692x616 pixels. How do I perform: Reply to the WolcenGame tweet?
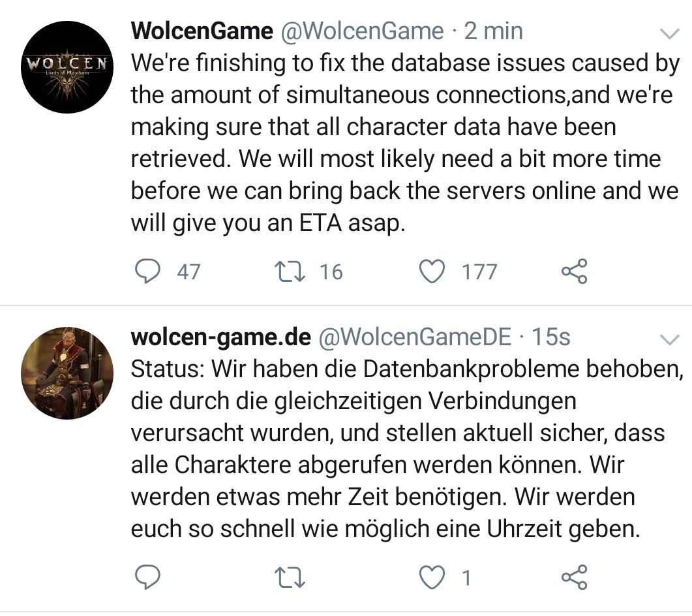(147, 271)
